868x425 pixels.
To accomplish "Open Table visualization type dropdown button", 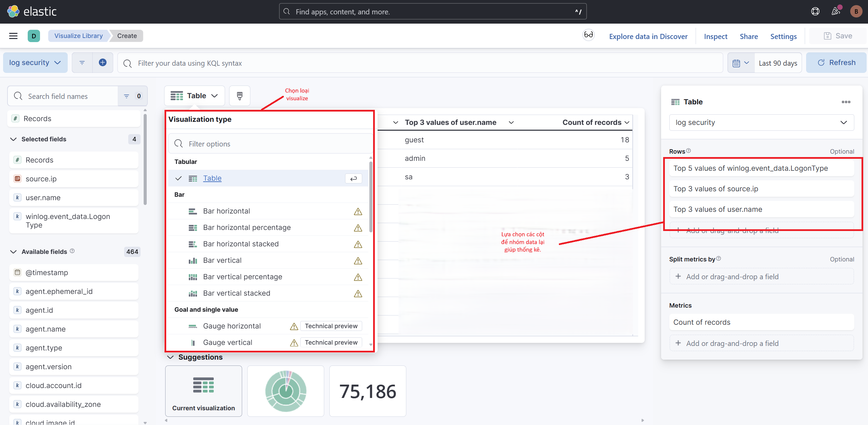I will click(x=194, y=96).
